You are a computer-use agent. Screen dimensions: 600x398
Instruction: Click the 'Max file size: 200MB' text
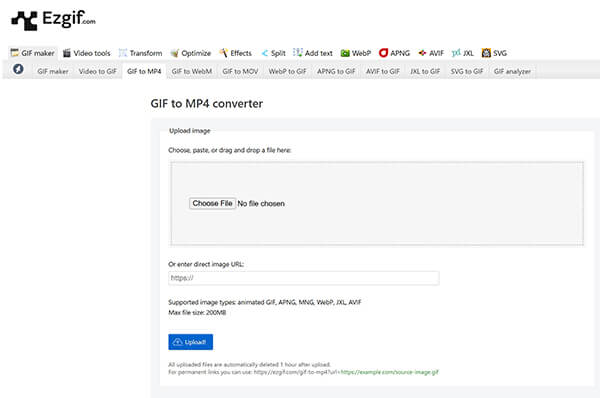coord(197,313)
